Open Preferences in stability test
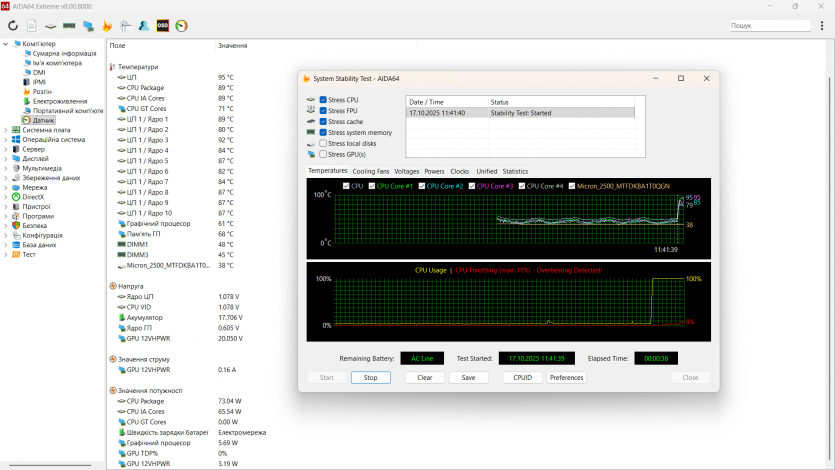 click(x=566, y=378)
